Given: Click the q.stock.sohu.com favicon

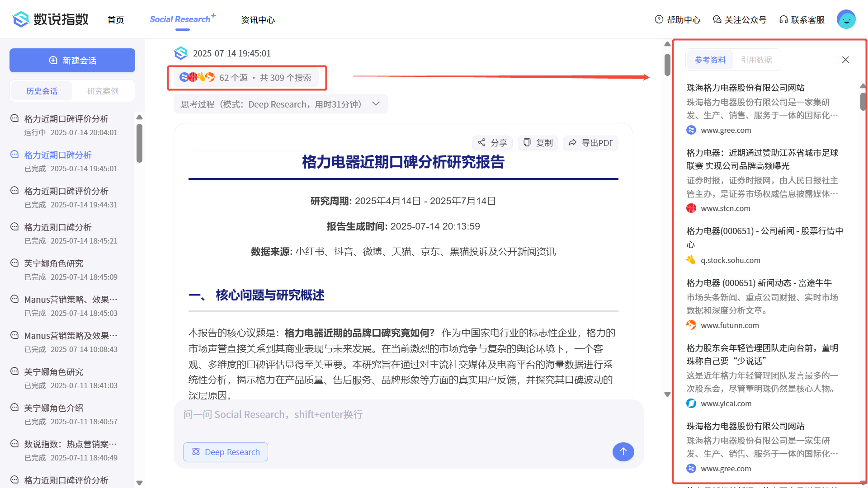Looking at the screenshot, I should 691,260.
